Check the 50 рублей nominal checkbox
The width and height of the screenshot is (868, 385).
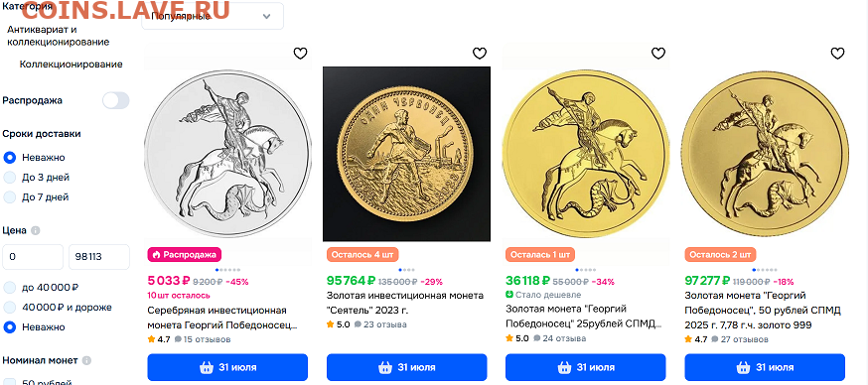9,382
